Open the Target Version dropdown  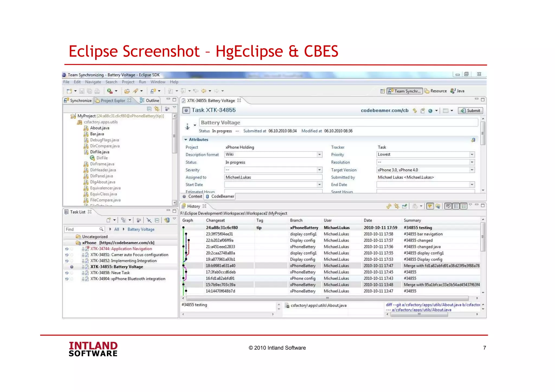[x=472, y=170]
